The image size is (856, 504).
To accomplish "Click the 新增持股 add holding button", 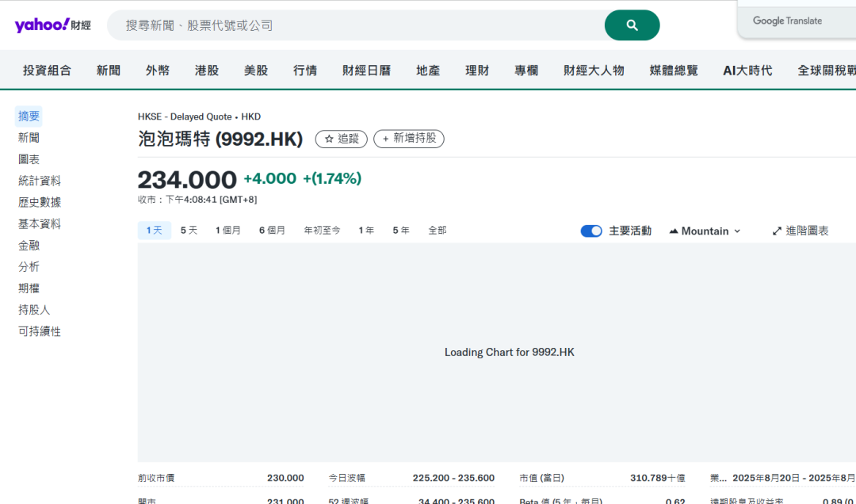I will (409, 139).
